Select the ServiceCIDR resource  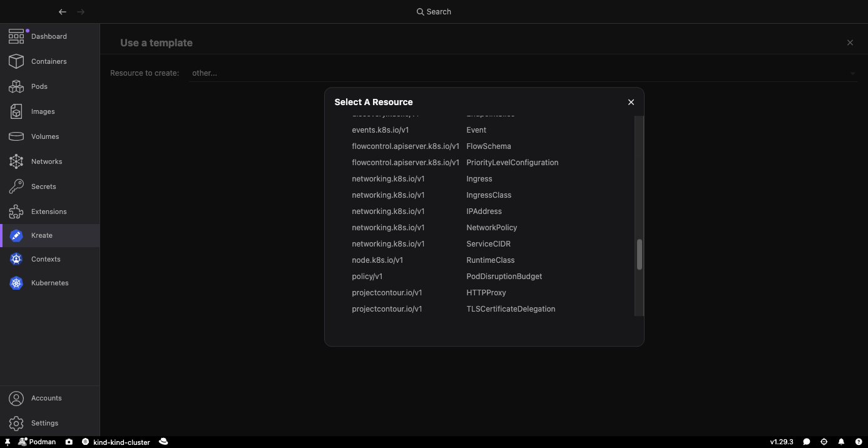click(x=489, y=244)
